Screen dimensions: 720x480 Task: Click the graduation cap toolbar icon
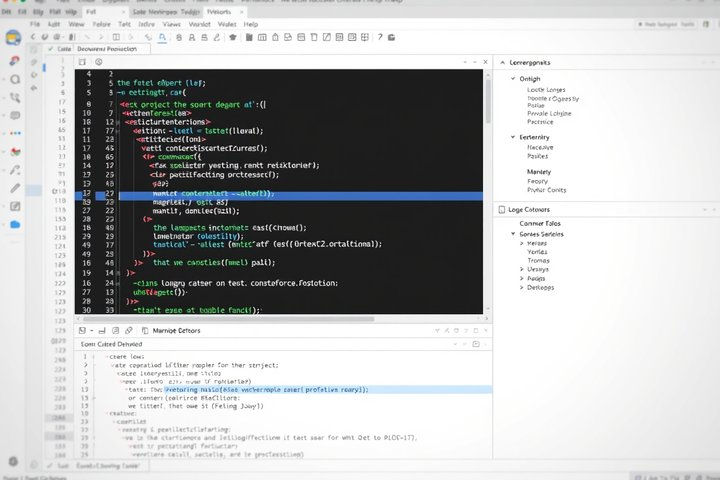[233, 37]
